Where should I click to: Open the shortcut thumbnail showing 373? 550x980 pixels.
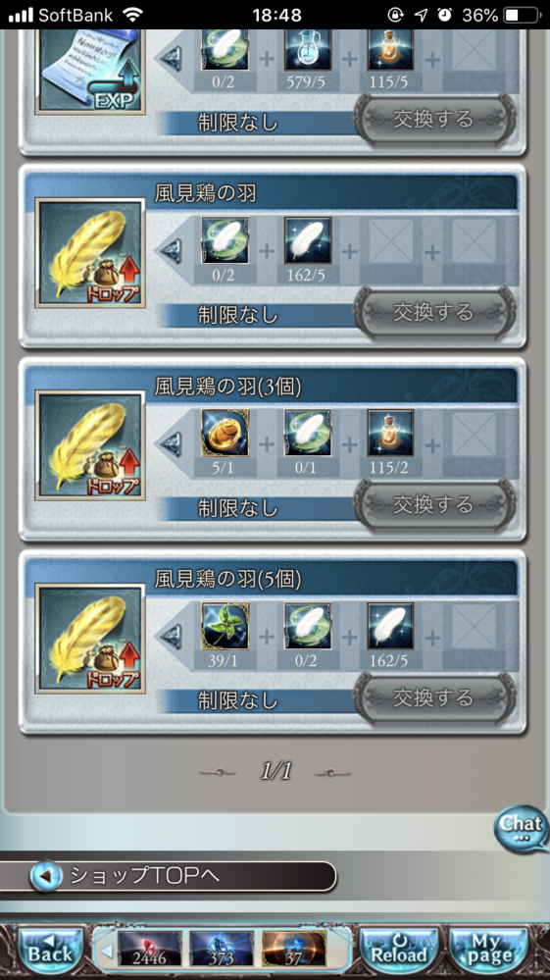(x=222, y=950)
